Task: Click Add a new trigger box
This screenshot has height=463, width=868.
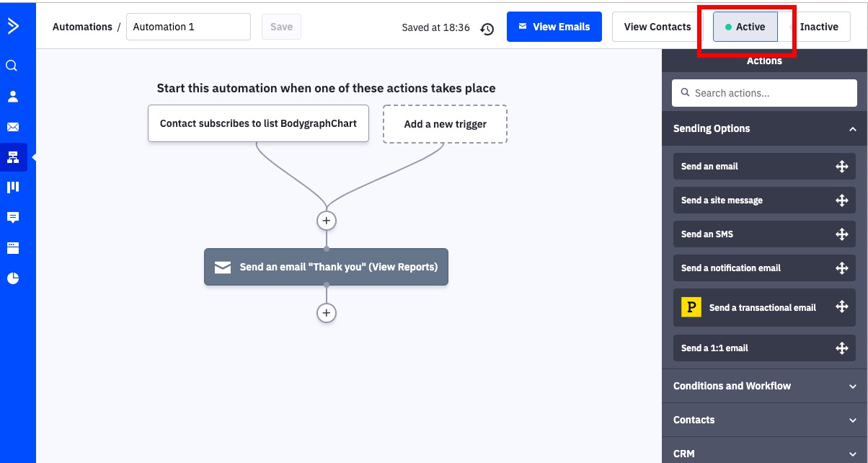Action: coord(445,124)
